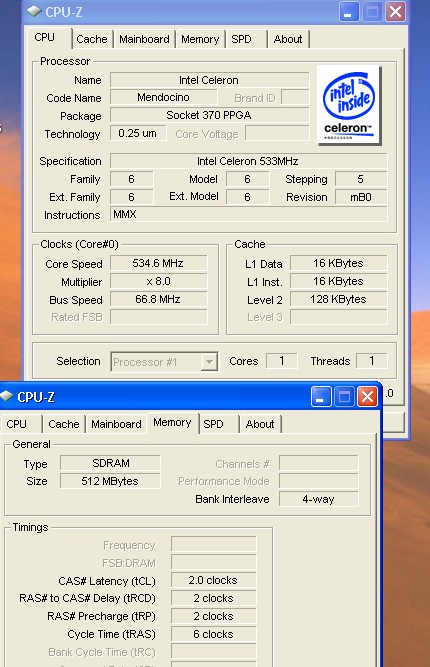Open the SPD tab in the lower window
Image resolution: width=430 pixels, height=667 pixels.
213,424
